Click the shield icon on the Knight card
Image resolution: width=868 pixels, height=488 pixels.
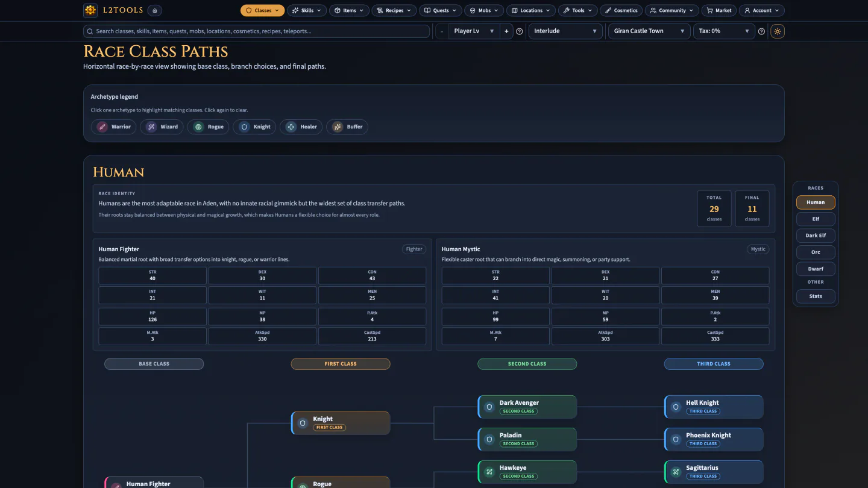303,423
